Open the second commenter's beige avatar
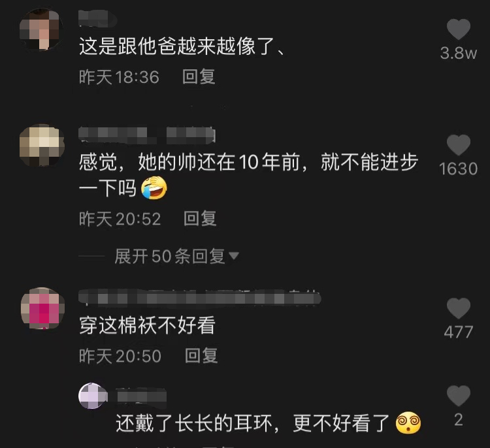The height and width of the screenshot is (448, 490). point(42,145)
